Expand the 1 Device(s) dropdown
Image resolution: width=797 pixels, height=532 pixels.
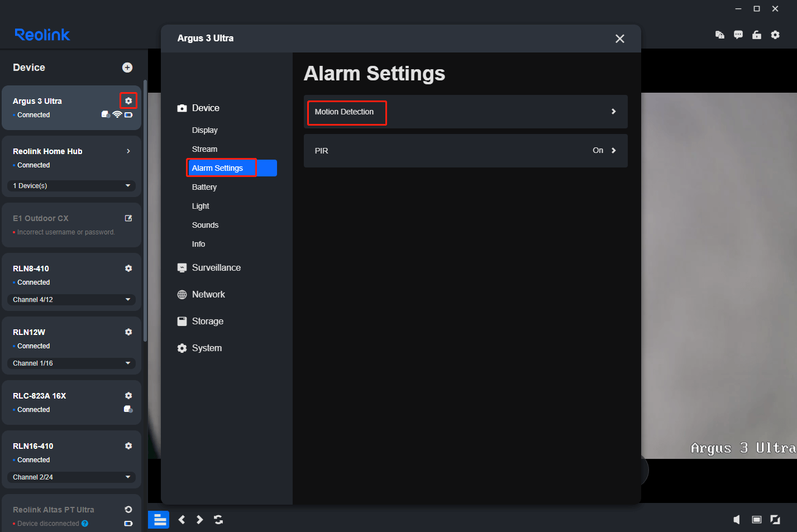(71, 185)
